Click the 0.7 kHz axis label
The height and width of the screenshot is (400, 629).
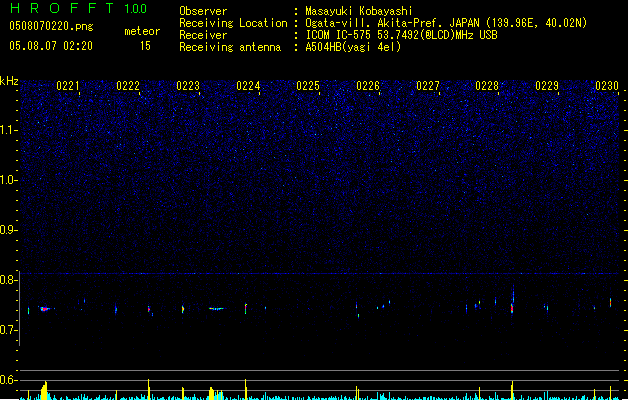pyautogui.click(x=9, y=330)
